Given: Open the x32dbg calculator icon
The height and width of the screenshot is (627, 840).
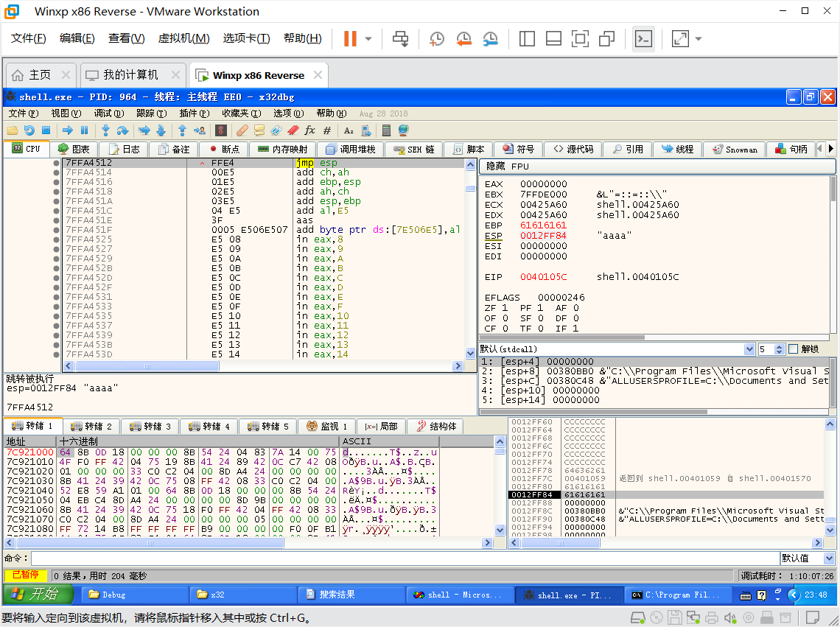Looking at the screenshot, I should pyautogui.click(x=385, y=130).
